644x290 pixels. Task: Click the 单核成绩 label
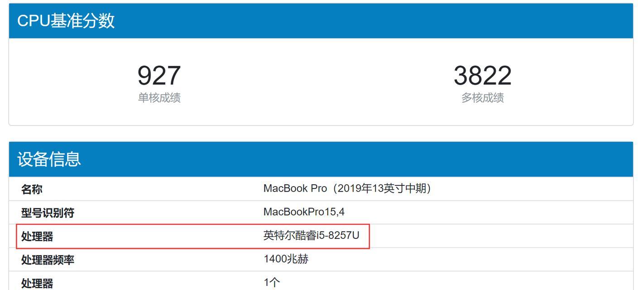pos(159,97)
